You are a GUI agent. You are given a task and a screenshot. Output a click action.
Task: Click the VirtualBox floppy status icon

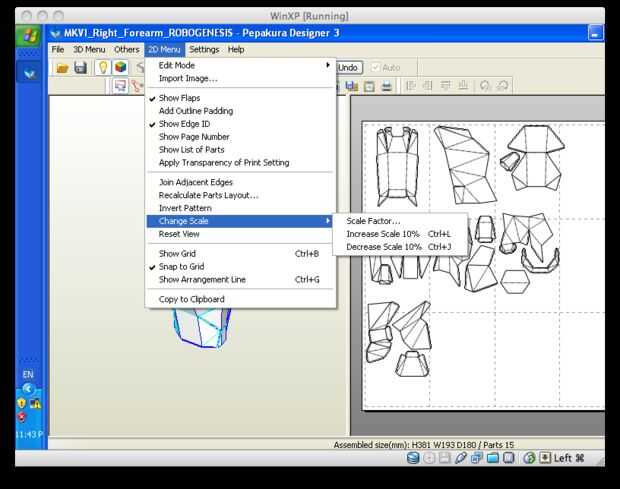pyautogui.click(x=444, y=458)
